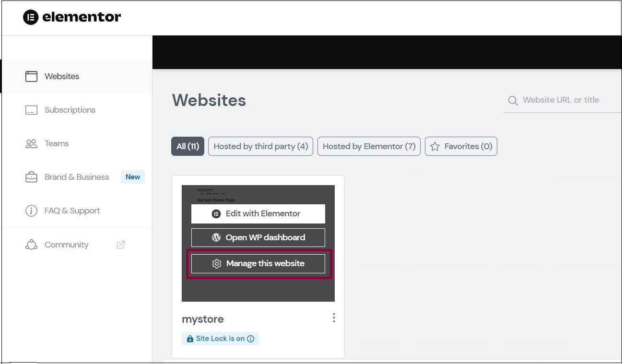The width and height of the screenshot is (622, 364).
Task: Filter by Hosted by third party (4)
Action: (261, 146)
